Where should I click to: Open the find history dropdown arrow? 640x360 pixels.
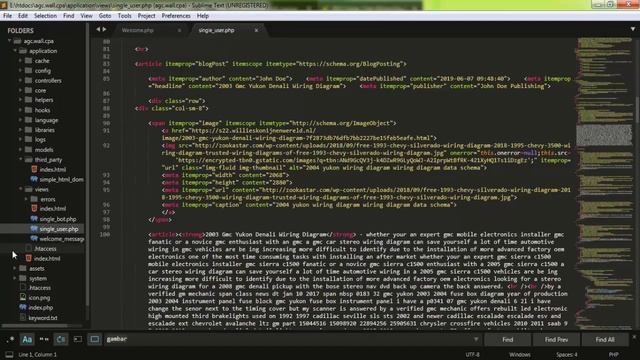476,339
